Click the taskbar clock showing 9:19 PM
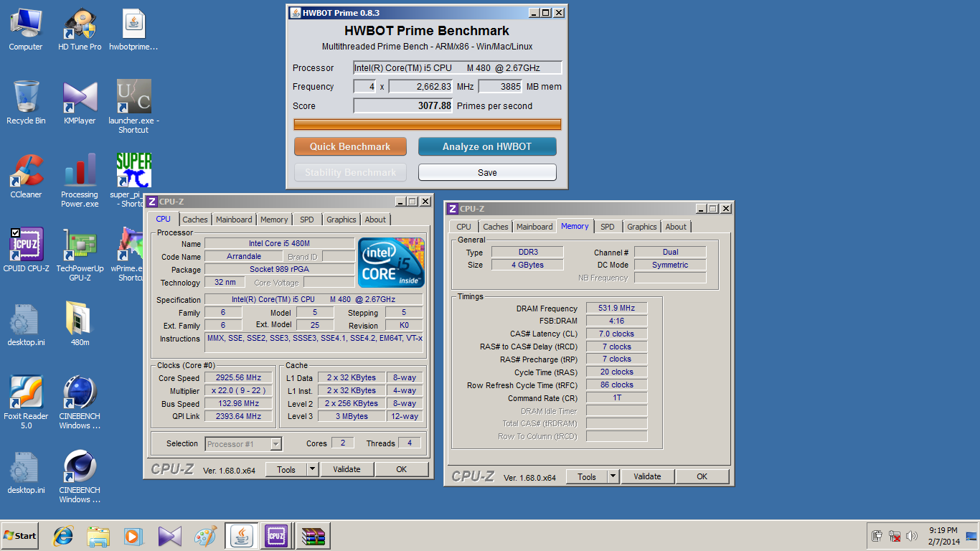980x551 pixels. [x=943, y=535]
